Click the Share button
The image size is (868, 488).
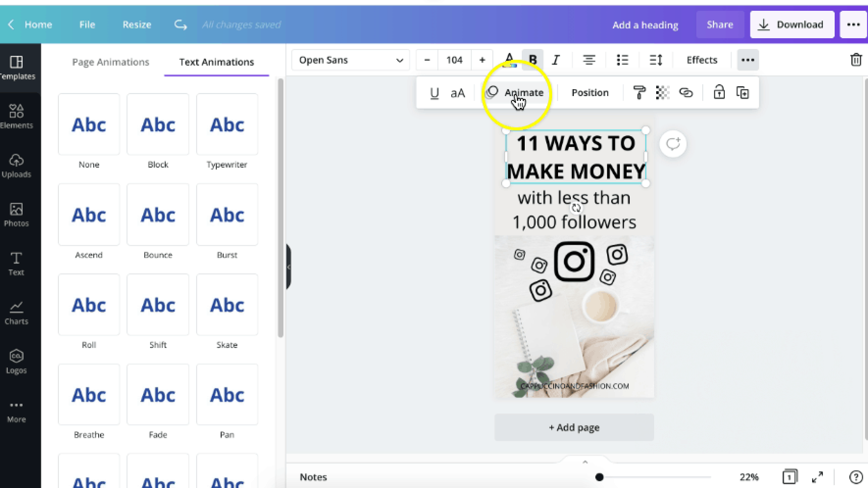[x=719, y=24]
